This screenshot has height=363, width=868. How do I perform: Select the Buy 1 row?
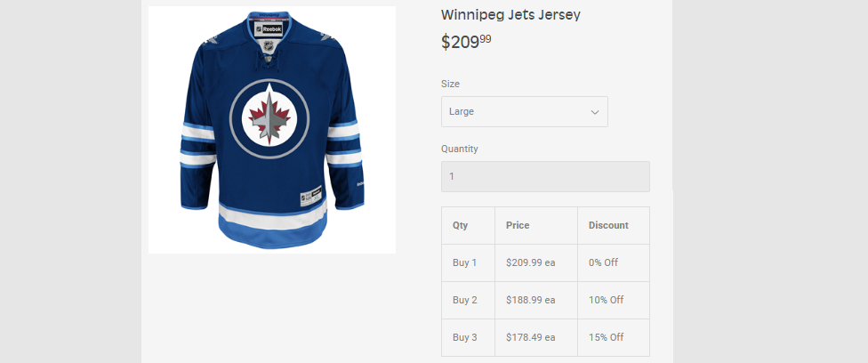point(545,262)
